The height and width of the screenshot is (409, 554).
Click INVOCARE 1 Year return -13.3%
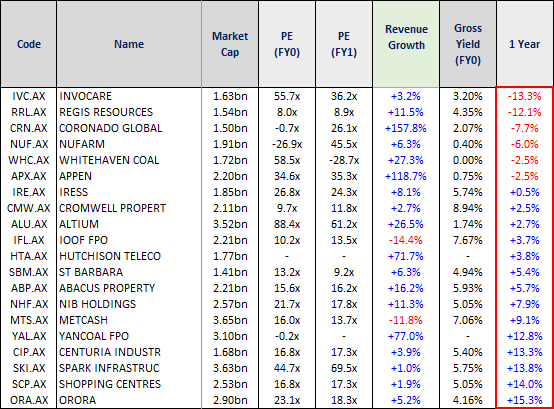point(524,96)
